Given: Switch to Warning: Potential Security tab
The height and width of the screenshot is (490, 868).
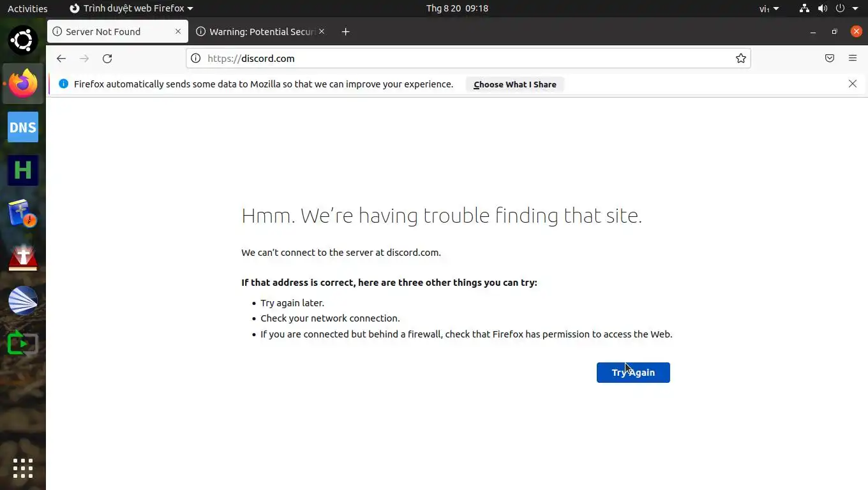Looking at the screenshot, I should click(x=261, y=31).
